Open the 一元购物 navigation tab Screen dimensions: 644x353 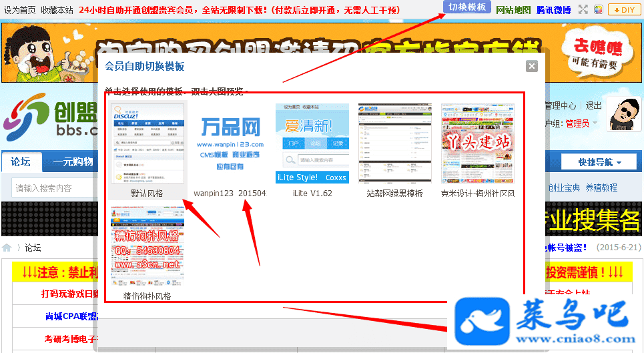73,161
